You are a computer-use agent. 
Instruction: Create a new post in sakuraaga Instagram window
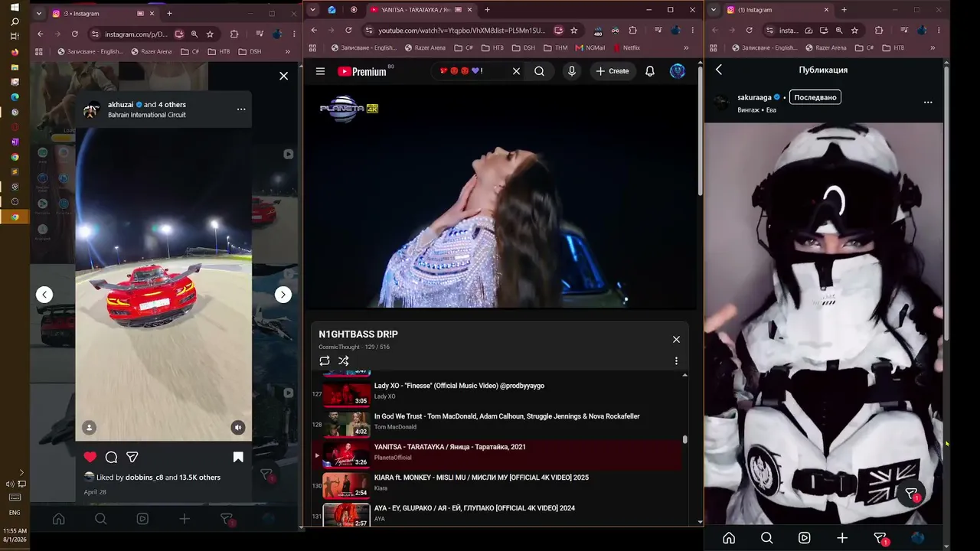[x=842, y=538]
